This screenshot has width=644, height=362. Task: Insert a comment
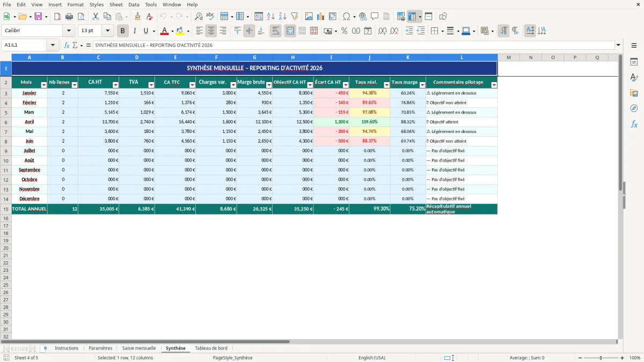click(x=375, y=17)
